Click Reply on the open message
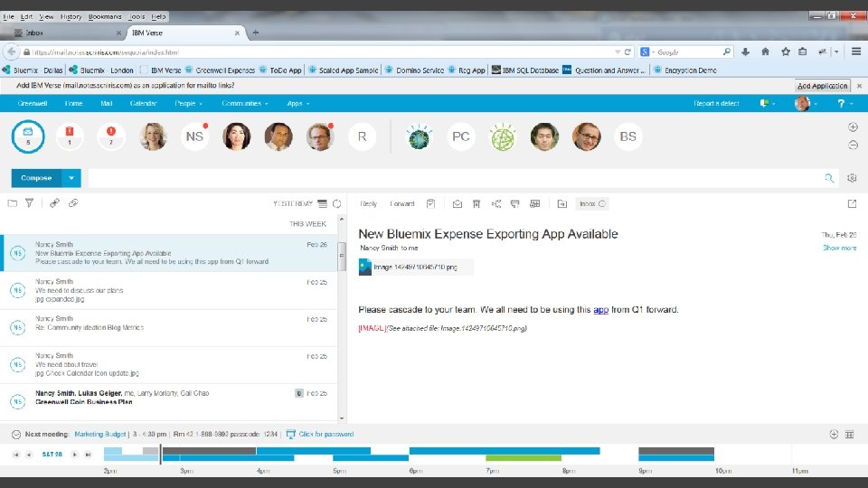This screenshot has height=488, width=868. [x=369, y=203]
